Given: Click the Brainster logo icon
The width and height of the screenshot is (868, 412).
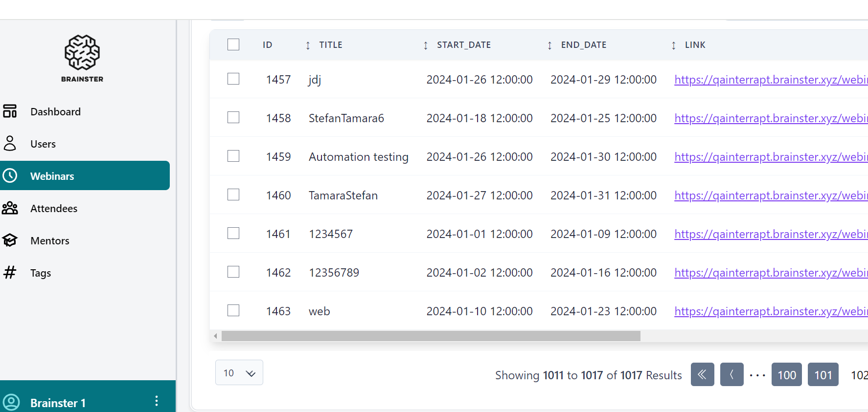Looking at the screenshot, I should coord(82,52).
